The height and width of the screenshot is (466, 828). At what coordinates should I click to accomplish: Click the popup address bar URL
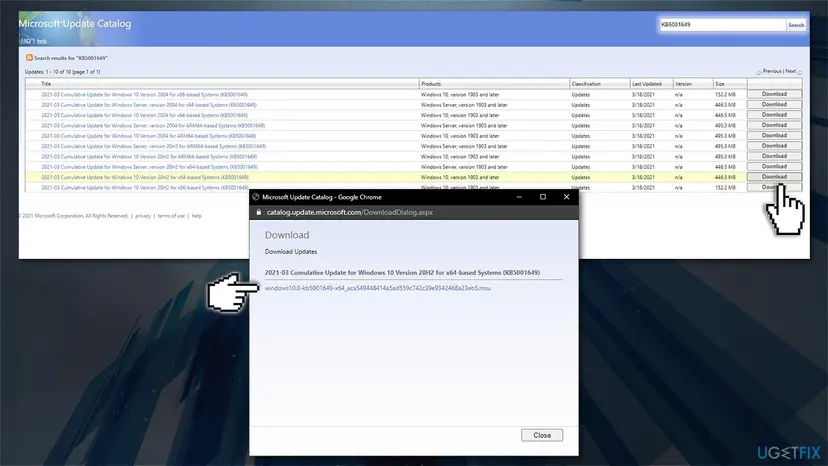[350, 212]
